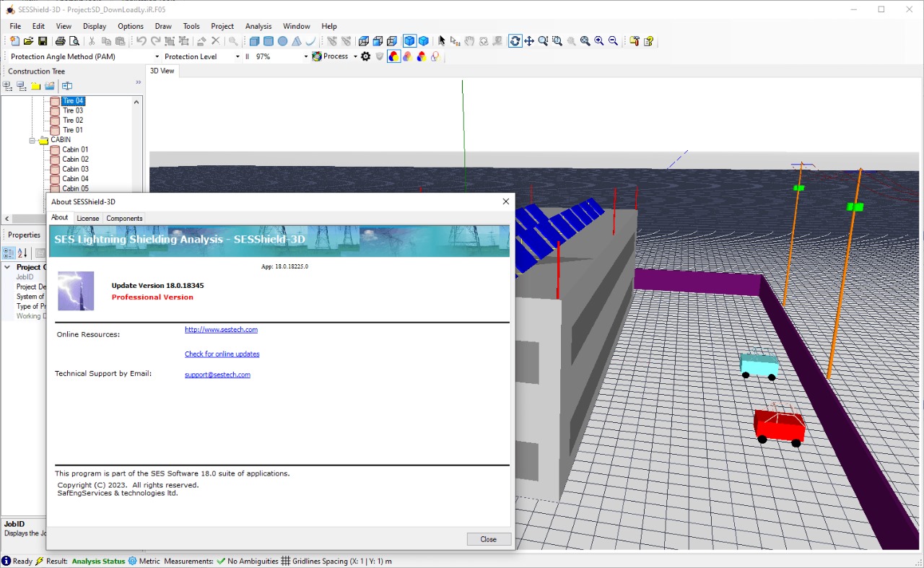The height and width of the screenshot is (568, 924).
Task: Click the zoom in magnifier icon
Action: click(x=599, y=41)
